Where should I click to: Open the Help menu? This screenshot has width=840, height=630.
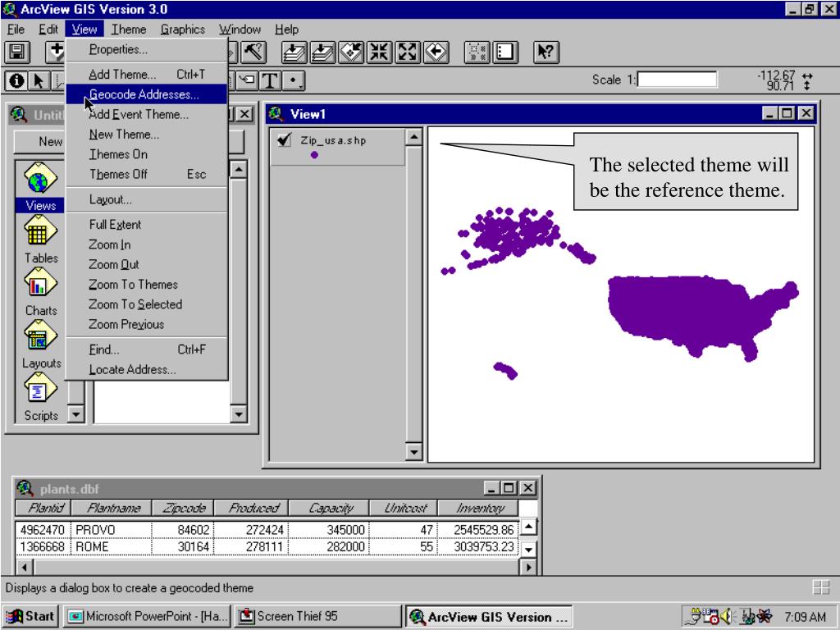coord(286,30)
